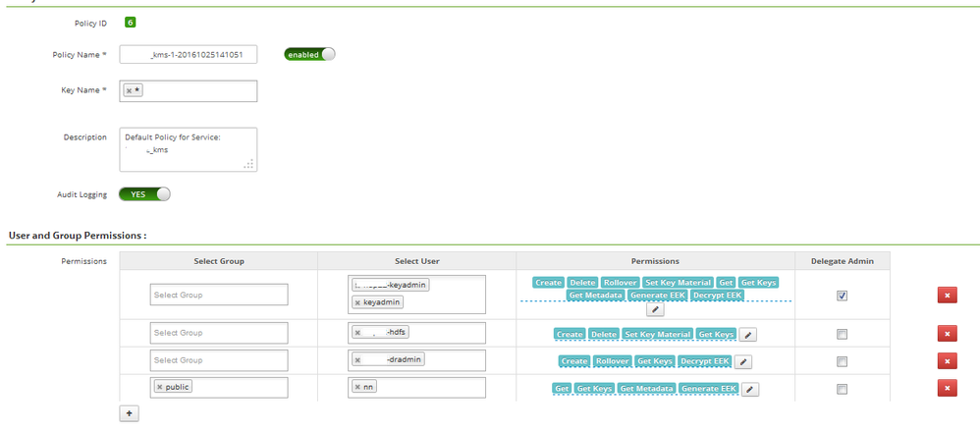Toggle Audit Logging YES switch
Viewport: 980px width, 432px height.
[x=144, y=194]
